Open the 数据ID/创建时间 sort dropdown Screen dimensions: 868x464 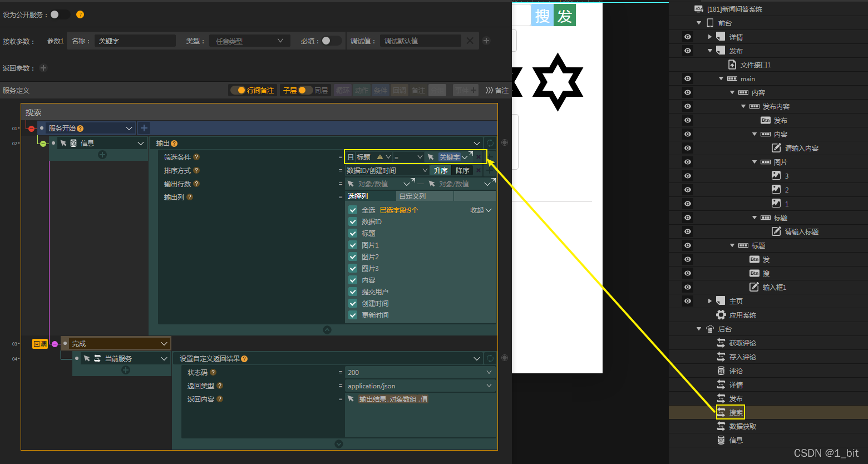point(387,170)
